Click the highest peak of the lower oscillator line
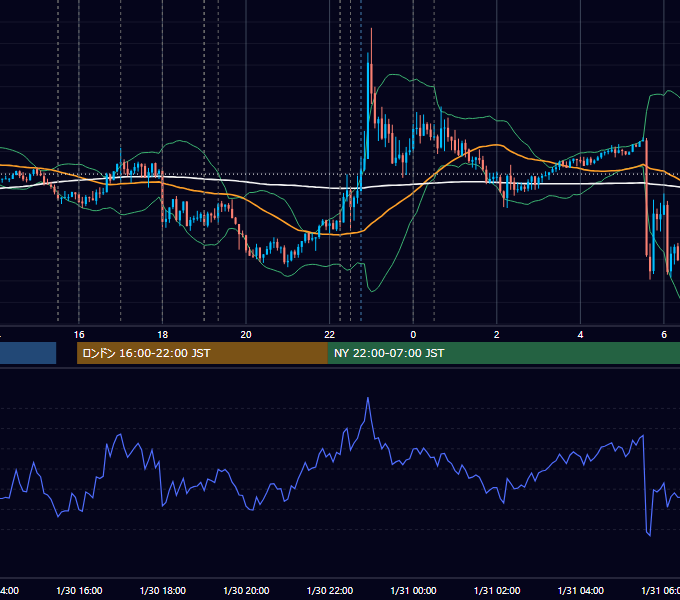The image size is (680, 600). coord(368,398)
